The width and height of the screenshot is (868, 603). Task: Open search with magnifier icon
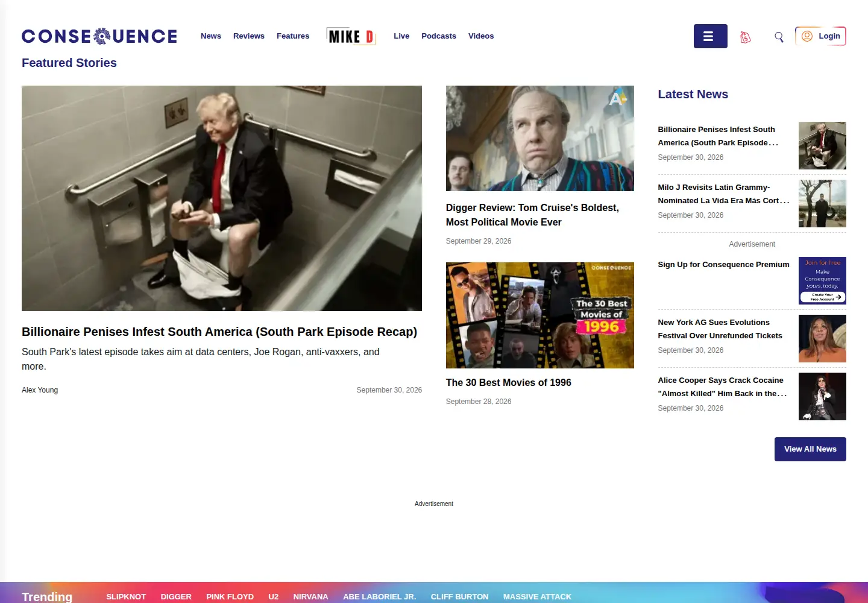(x=779, y=37)
